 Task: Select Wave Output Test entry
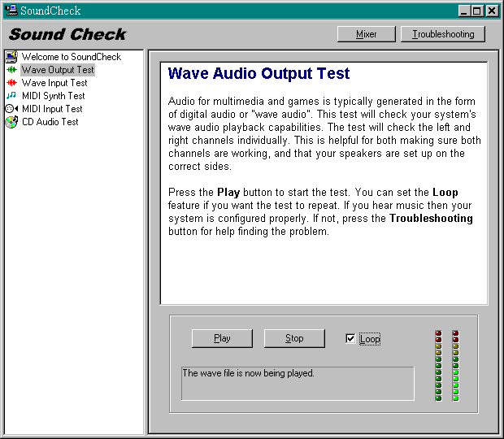coord(58,70)
